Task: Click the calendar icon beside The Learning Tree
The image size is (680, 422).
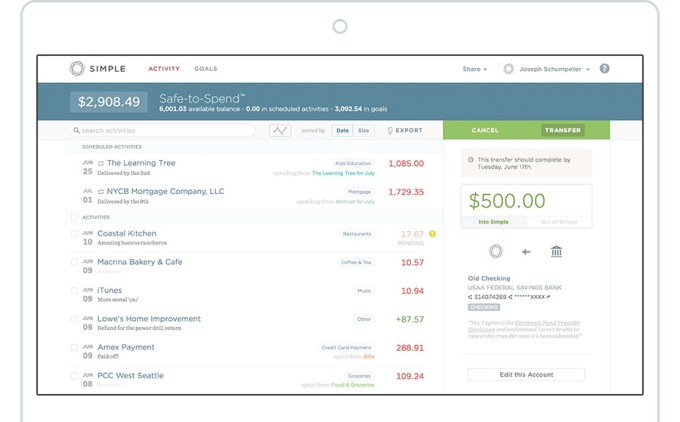Action: coord(101,164)
